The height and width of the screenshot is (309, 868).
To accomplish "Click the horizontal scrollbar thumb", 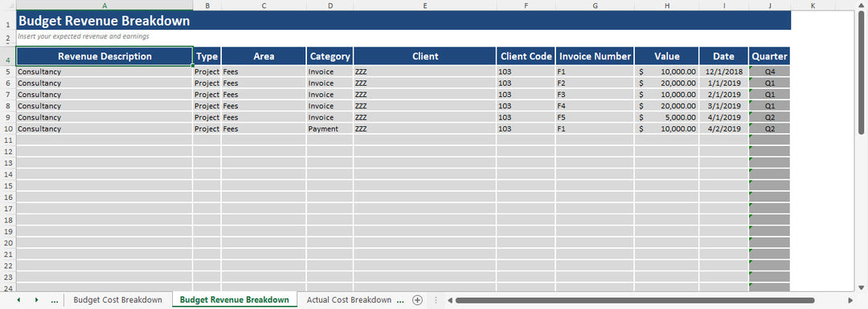I will tap(635, 300).
